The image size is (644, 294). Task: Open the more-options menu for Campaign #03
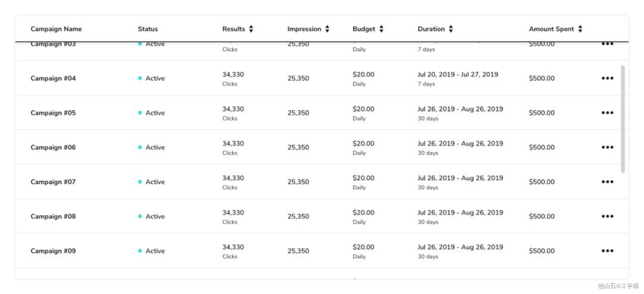(x=607, y=45)
